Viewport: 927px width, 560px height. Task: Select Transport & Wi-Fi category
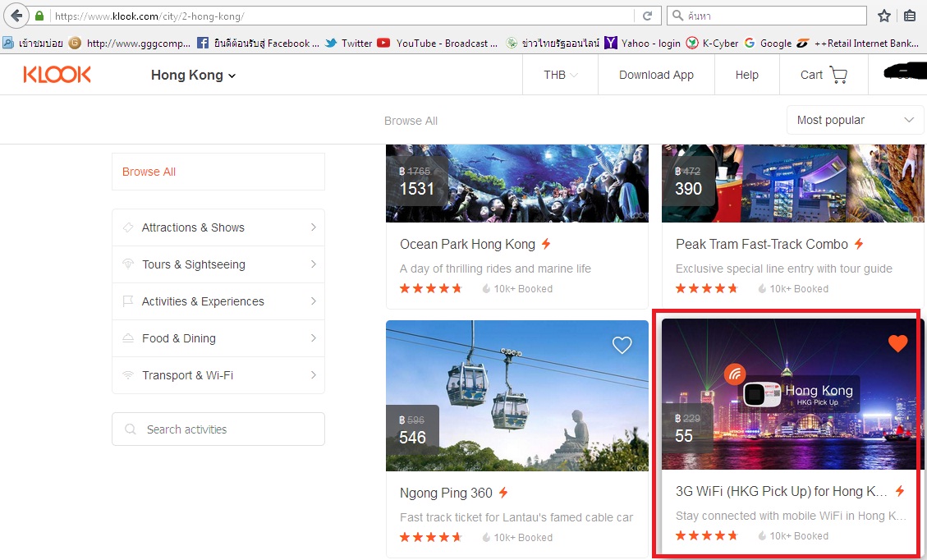pyautogui.click(x=218, y=375)
